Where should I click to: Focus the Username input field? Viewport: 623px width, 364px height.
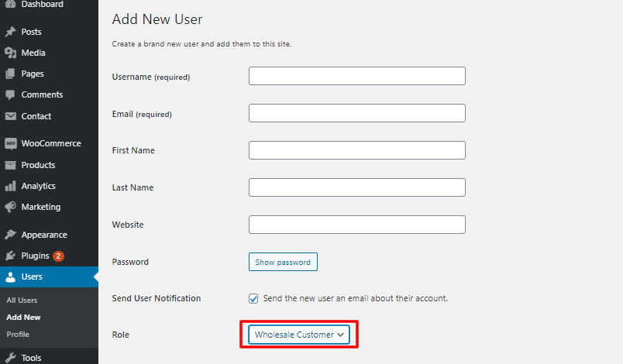(x=356, y=76)
